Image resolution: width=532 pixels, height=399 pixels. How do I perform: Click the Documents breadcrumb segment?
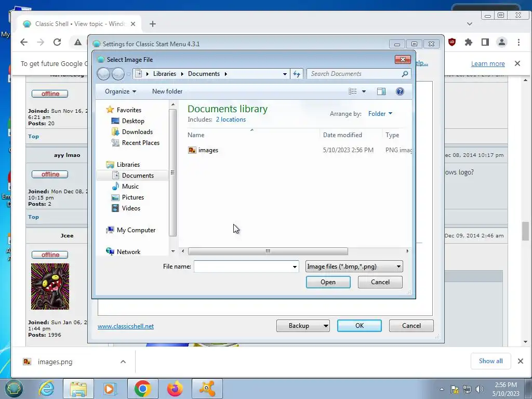coord(204,74)
